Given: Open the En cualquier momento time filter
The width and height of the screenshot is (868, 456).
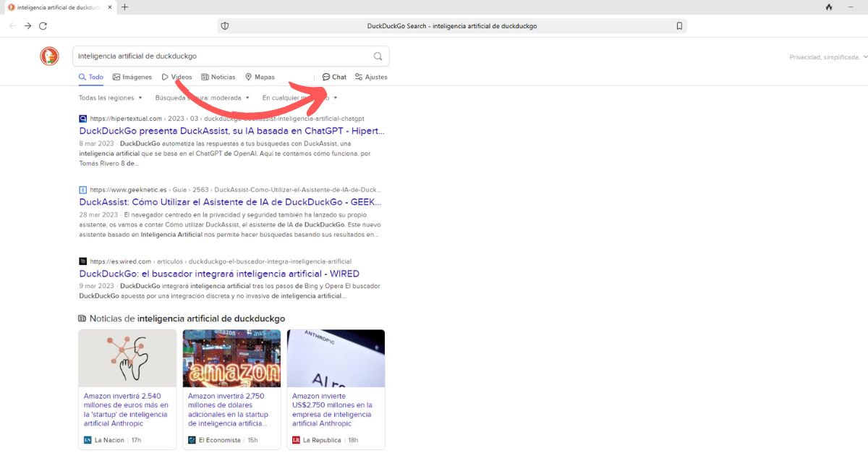Looking at the screenshot, I should 300,98.
